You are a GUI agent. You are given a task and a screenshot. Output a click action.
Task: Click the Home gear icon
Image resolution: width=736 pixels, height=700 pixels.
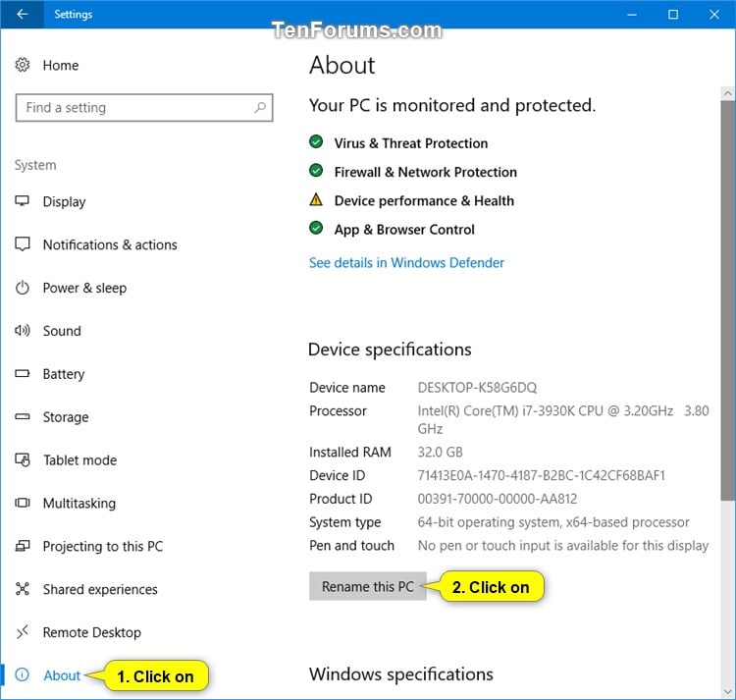tap(22, 65)
